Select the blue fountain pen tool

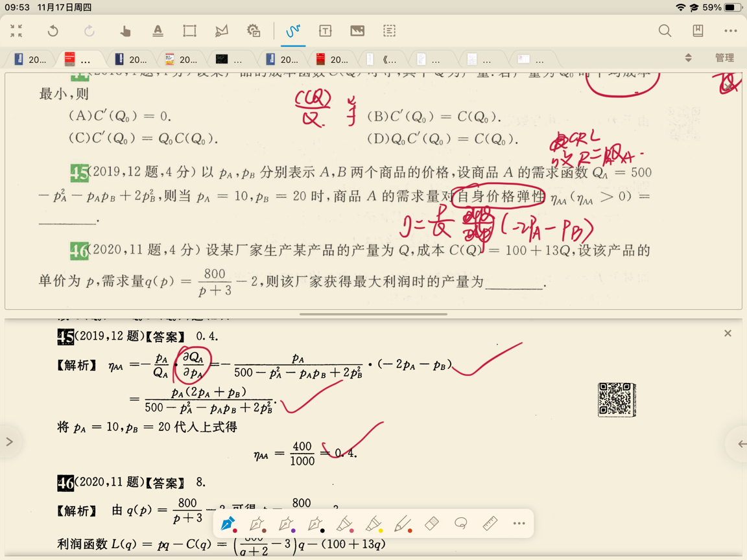coord(228,523)
